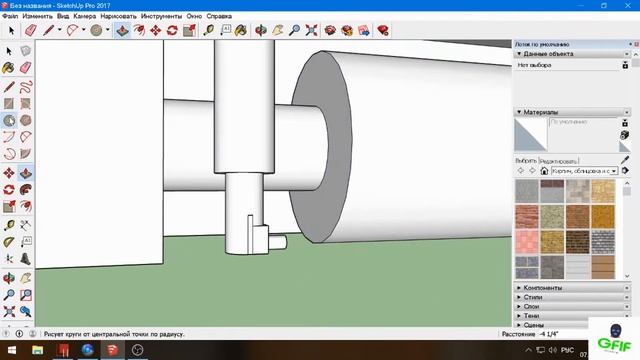Image resolution: width=640 pixels, height=360 pixels.
Task: Select the Rectangle tool in left toolbar
Action: pyautogui.click(x=9, y=104)
